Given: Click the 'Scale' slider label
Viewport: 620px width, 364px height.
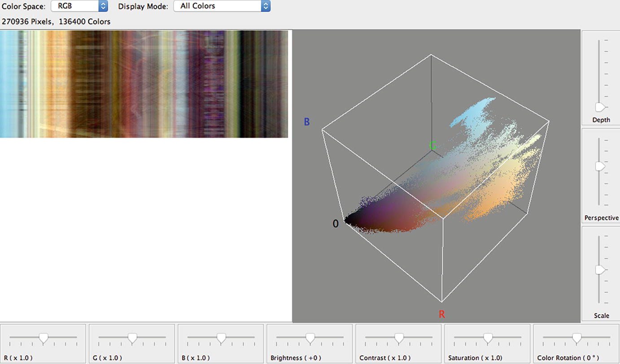Looking at the screenshot, I should pyautogui.click(x=602, y=316).
